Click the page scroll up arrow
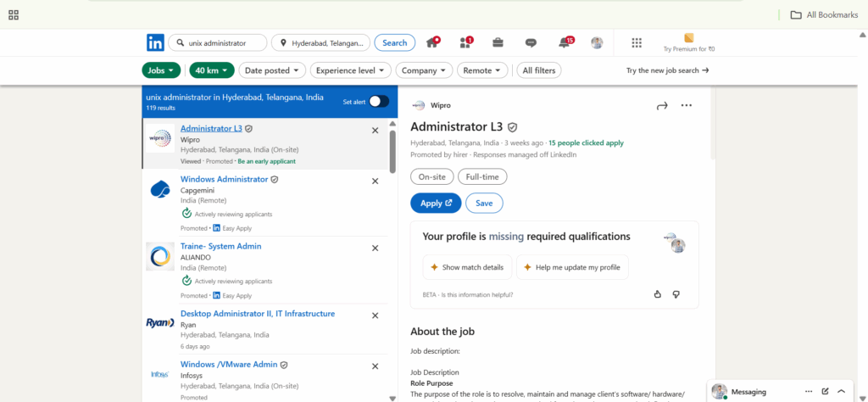868x402 pixels. coord(862,34)
